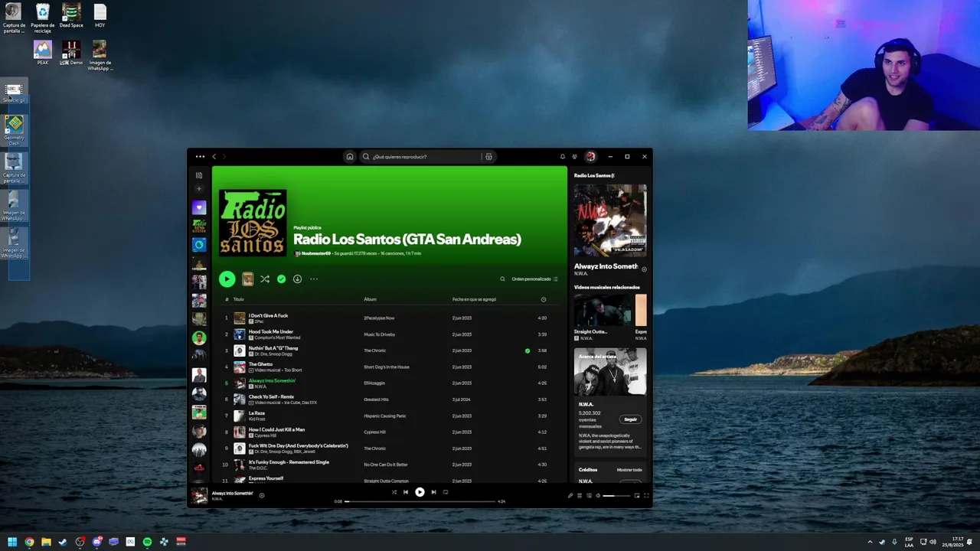Screen dimensions: 980x551
Task: Toggle the lyrics microphone icon
Action: 570,495
